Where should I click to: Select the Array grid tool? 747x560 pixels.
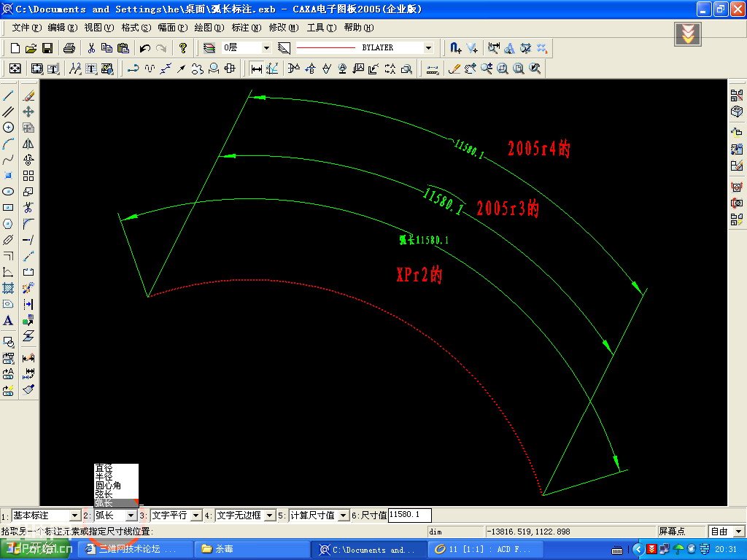[28, 176]
